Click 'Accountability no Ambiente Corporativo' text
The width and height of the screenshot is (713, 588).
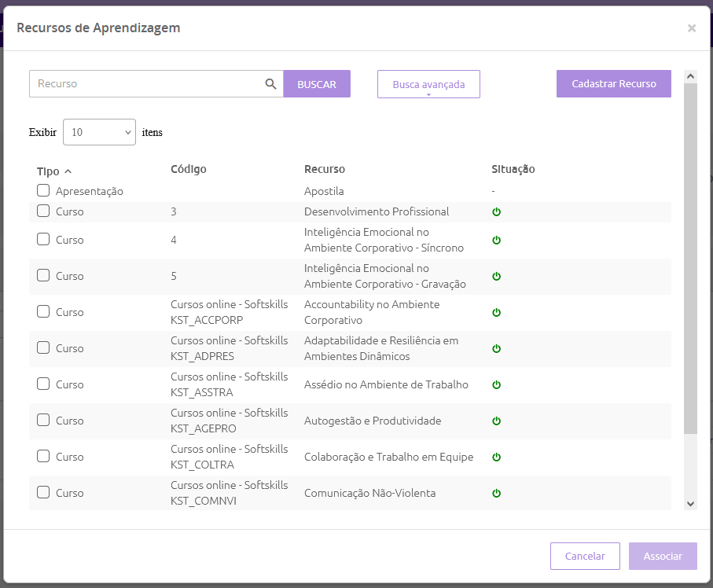pos(372,312)
